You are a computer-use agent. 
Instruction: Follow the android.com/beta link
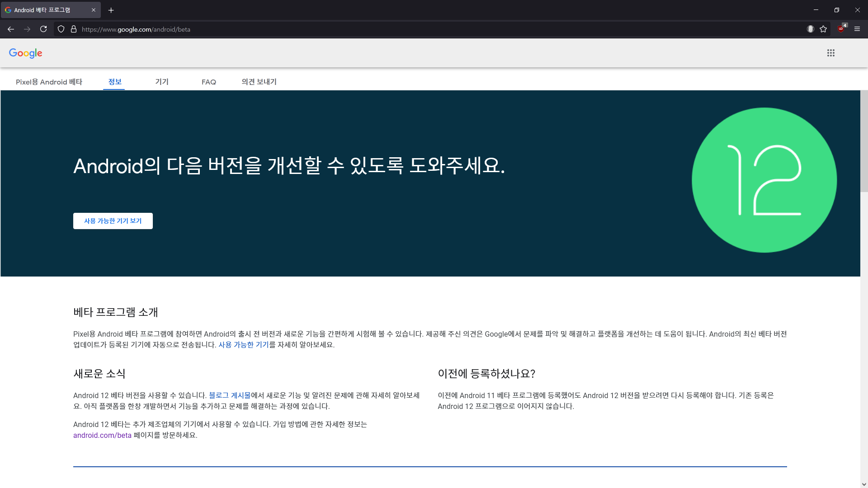[102, 435]
